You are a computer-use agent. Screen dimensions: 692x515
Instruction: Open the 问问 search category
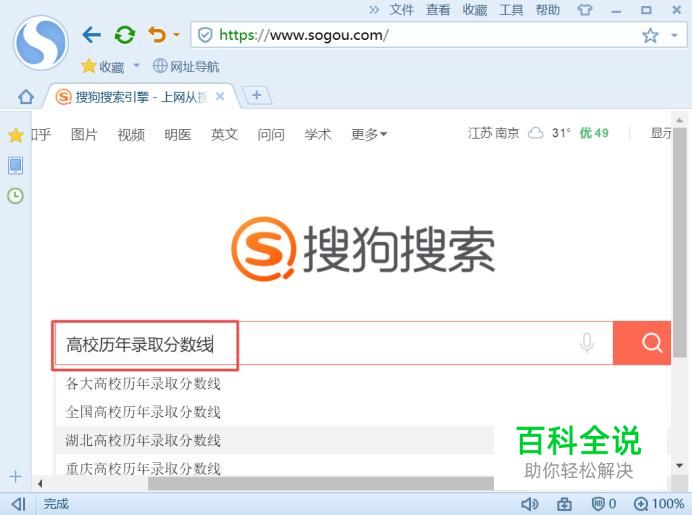click(x=271, y=134)
